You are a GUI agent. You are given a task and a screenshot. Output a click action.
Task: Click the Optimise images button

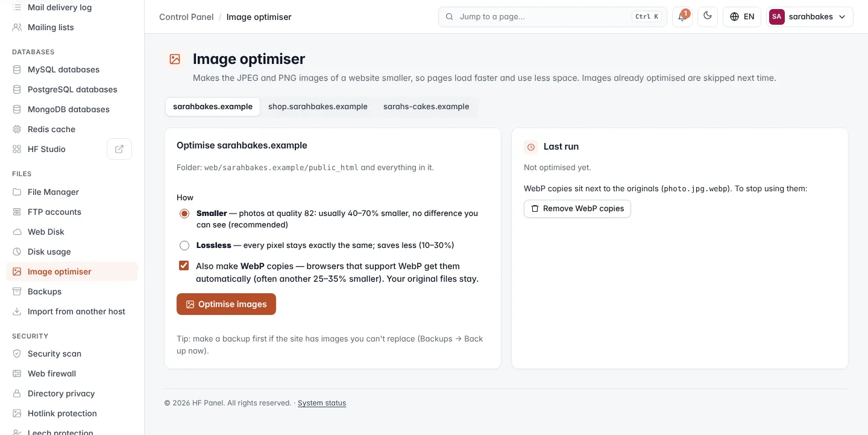[226, 304]
